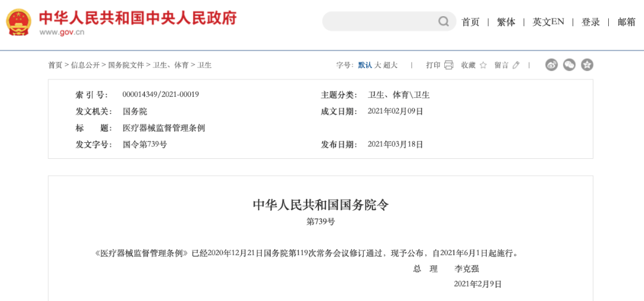The width and height of the screenshot is (644, 301).
Task: Click the national emblem logo
Action: (x=19, y=22)
